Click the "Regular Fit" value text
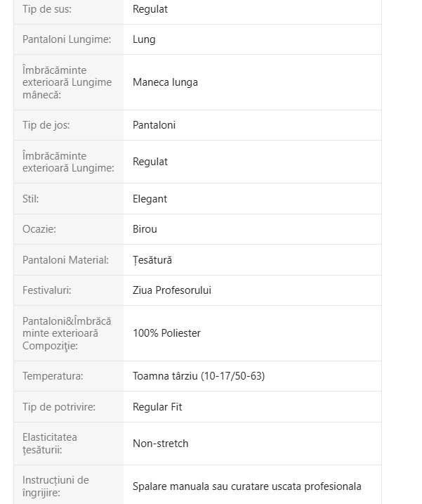The width and height of the screenshot is (422, 504). 157,407
